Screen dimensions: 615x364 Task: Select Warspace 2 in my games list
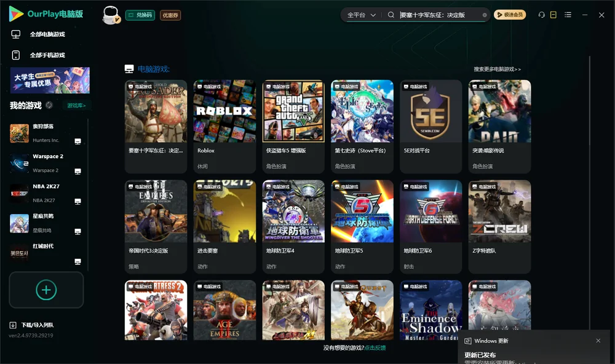click(x=46, y=163)
